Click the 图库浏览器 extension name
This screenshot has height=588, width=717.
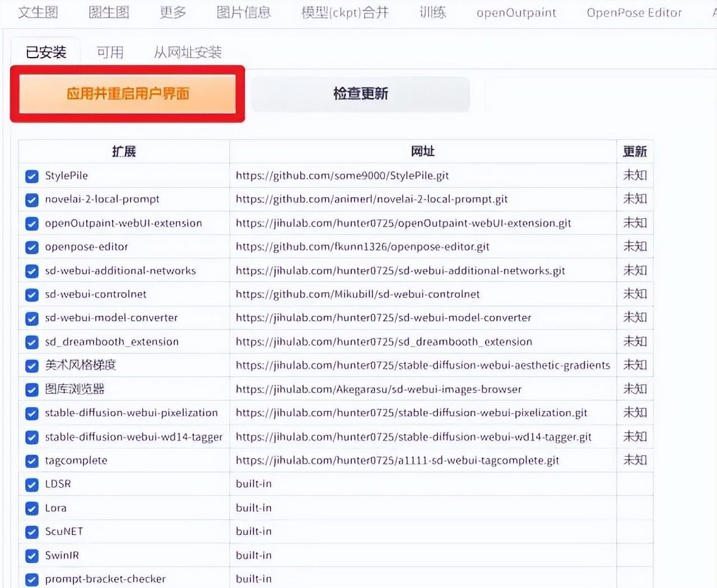[75, 389]
